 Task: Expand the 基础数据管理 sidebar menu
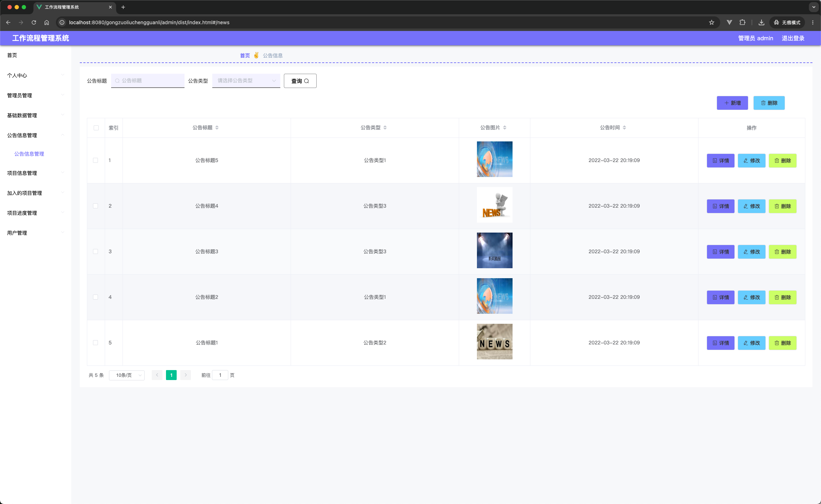(36, 115)
